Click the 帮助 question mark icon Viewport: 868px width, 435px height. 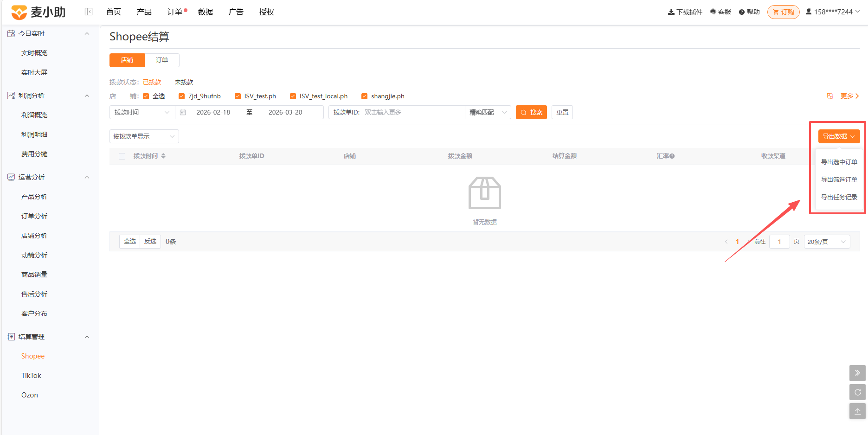coord(742,12)
